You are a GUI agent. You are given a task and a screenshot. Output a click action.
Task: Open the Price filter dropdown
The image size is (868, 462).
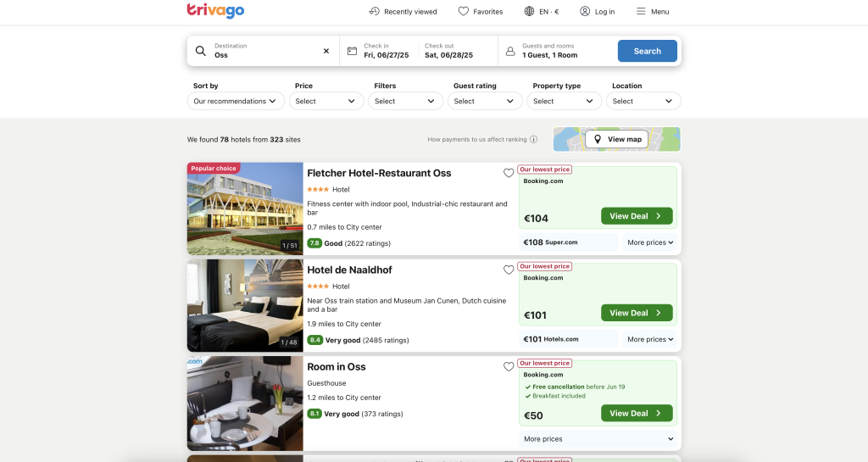point(326,101)
